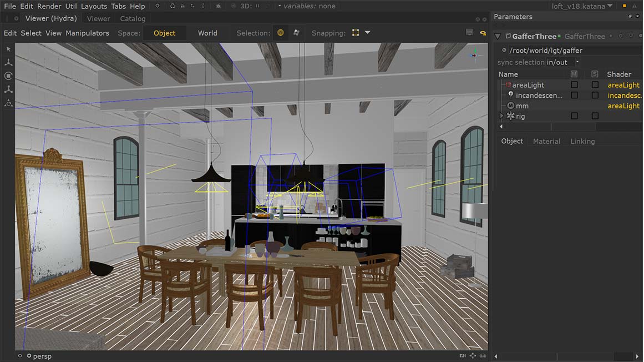This screenshot has width=644, height=362.
Task: Open the Render menu
Action: 49,6
